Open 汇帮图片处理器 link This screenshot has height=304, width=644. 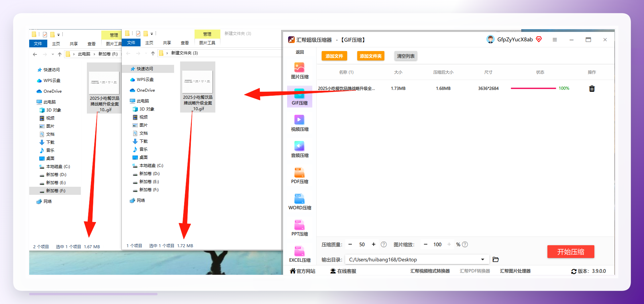point(515,271)
